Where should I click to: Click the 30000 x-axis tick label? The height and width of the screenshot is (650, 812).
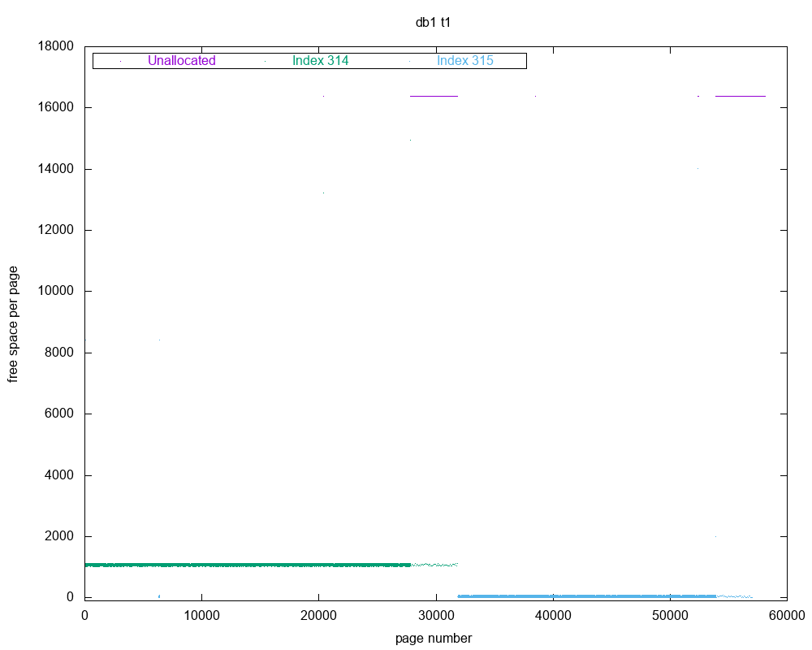coord(436,615)
